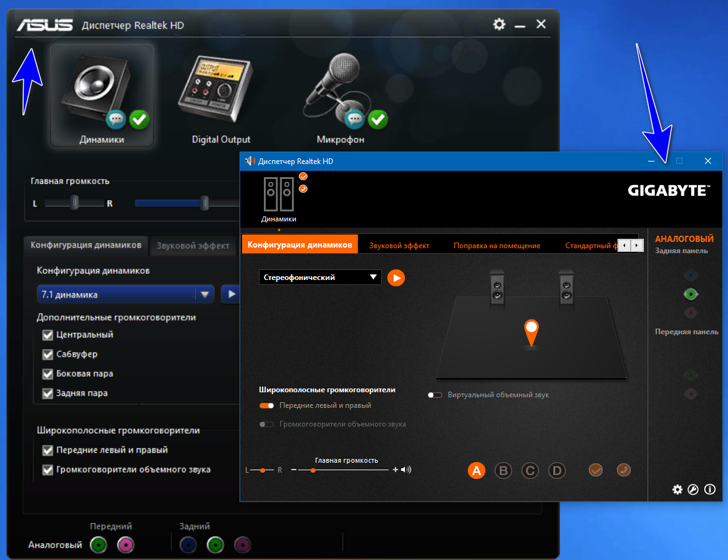This screenshot has height=560, width=728.
Task: Uncheck Передние левый и правый in ASUS window
Action: click(x=47, y=450)
